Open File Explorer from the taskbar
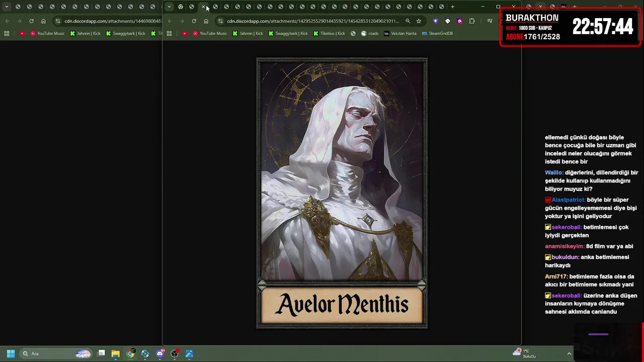The image size is (644, 362). tap(115, 353)
